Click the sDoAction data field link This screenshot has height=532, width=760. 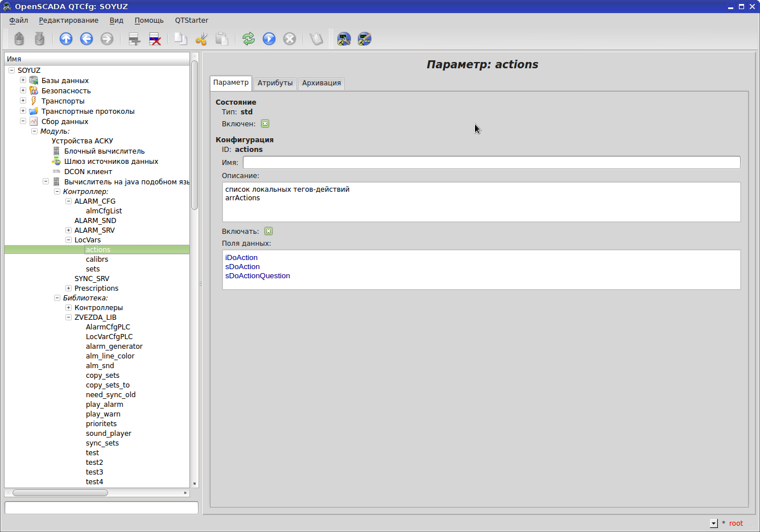coord(242,266)
